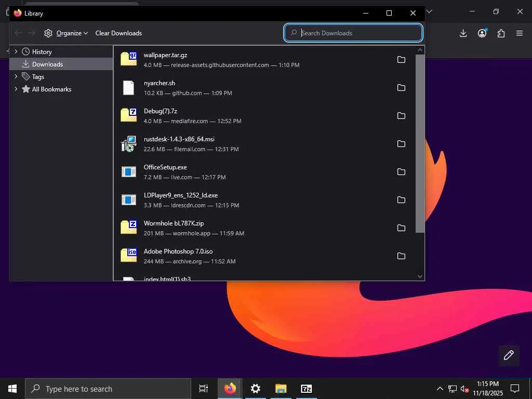The width and height of the screenshot is (532, 399).
Task: Open containing folder for wallpaper.tar.gz
Action: (401, 60)
